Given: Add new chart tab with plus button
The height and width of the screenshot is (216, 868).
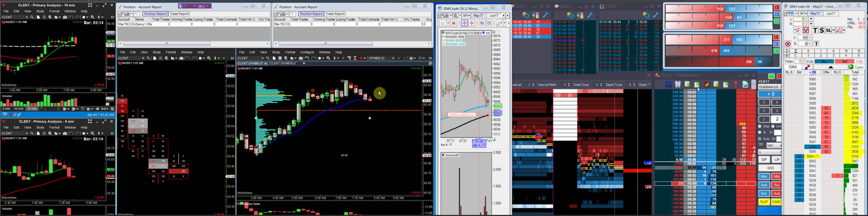Looking at the screenshot, I should (304, 64).
